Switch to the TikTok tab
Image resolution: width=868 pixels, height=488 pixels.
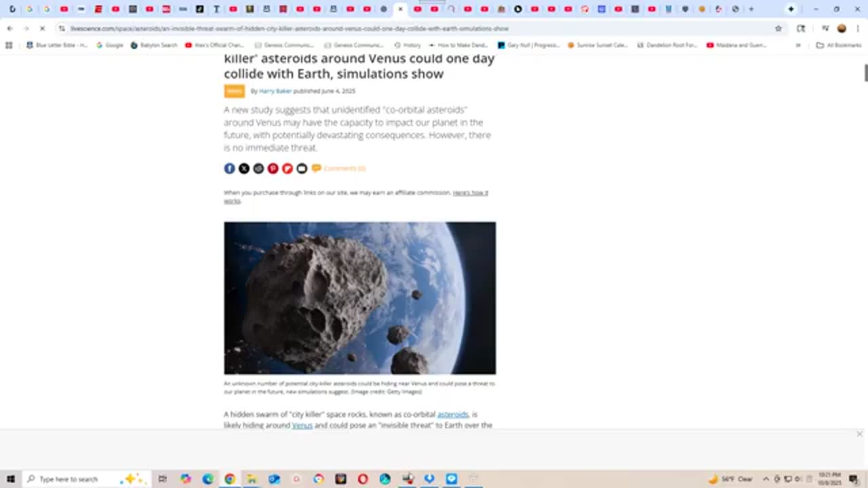200,9
